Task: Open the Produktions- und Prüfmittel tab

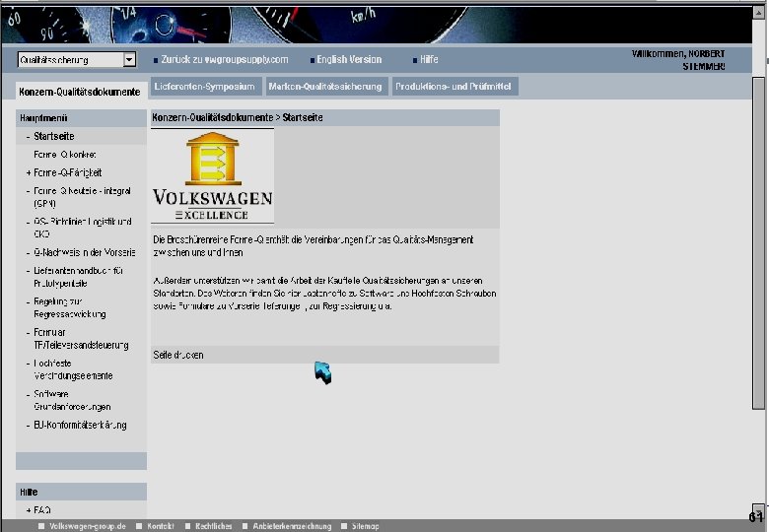Action: coord(454,87)
